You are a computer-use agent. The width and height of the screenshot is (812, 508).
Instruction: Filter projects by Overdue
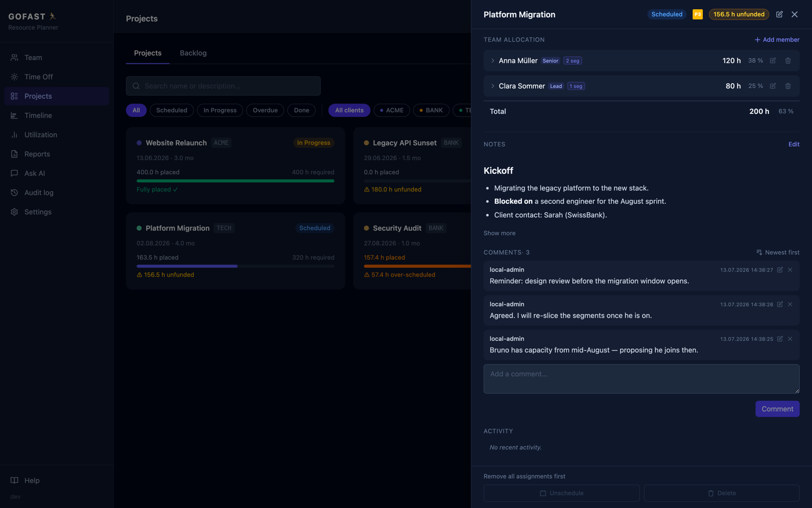[265, 110]
